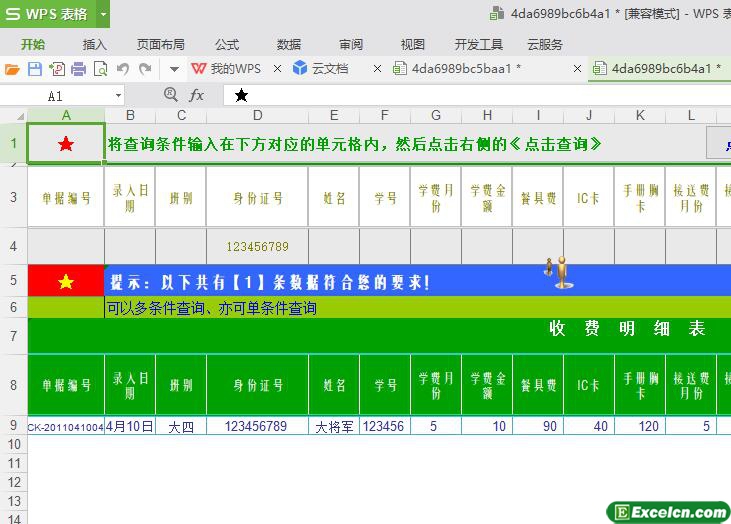
Task: Click the empty 单据编号 query cell in row 4
Action: [x=66, y=246]
